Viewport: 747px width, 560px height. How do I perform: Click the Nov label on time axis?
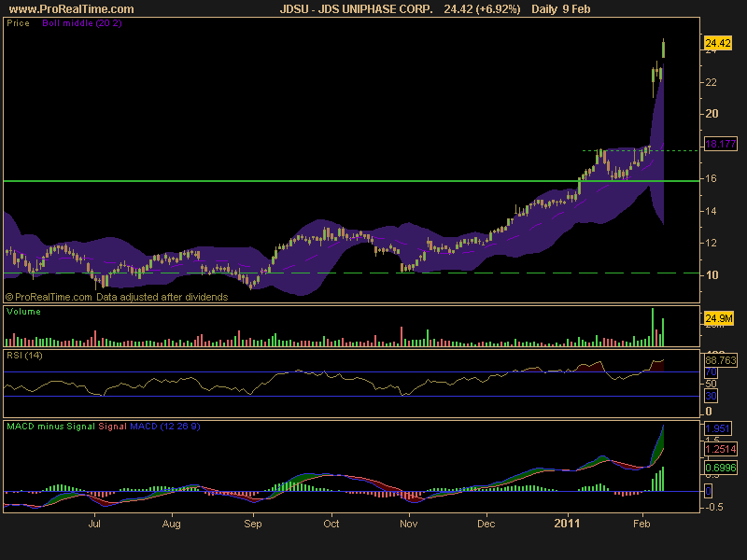click(x=409, y=524)
